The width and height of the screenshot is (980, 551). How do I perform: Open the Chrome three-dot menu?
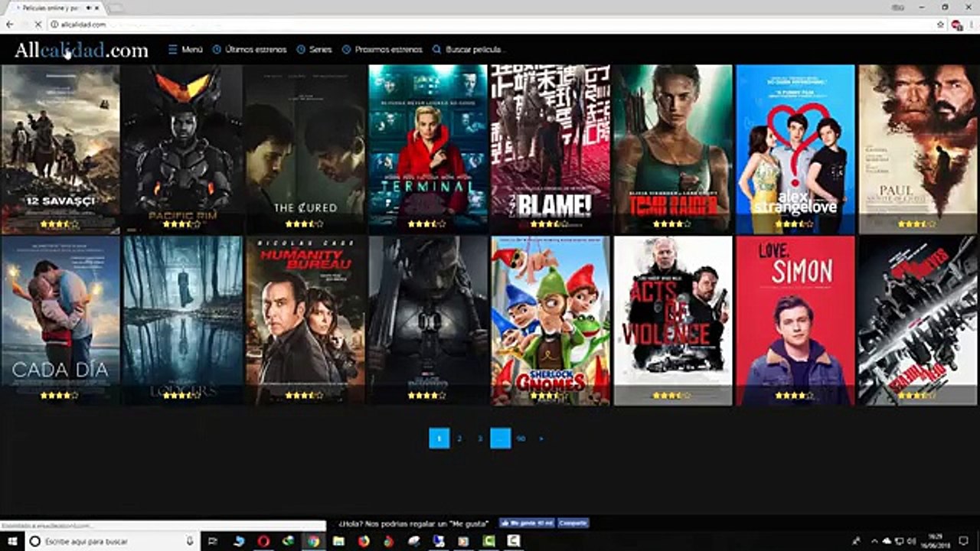(972, 24)
